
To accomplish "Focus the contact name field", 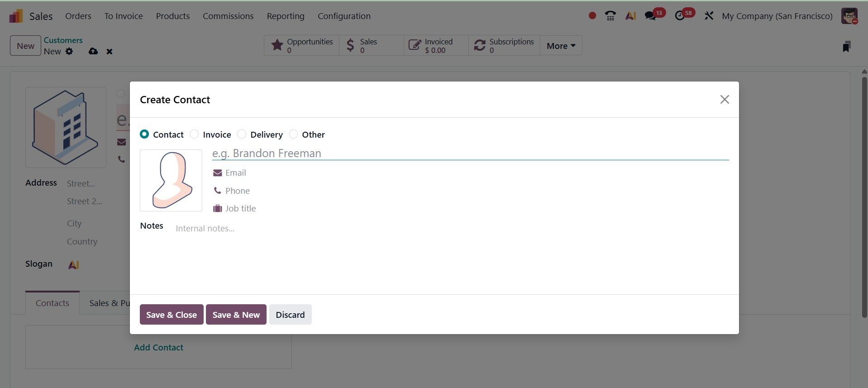I will [x=470, y=153].
